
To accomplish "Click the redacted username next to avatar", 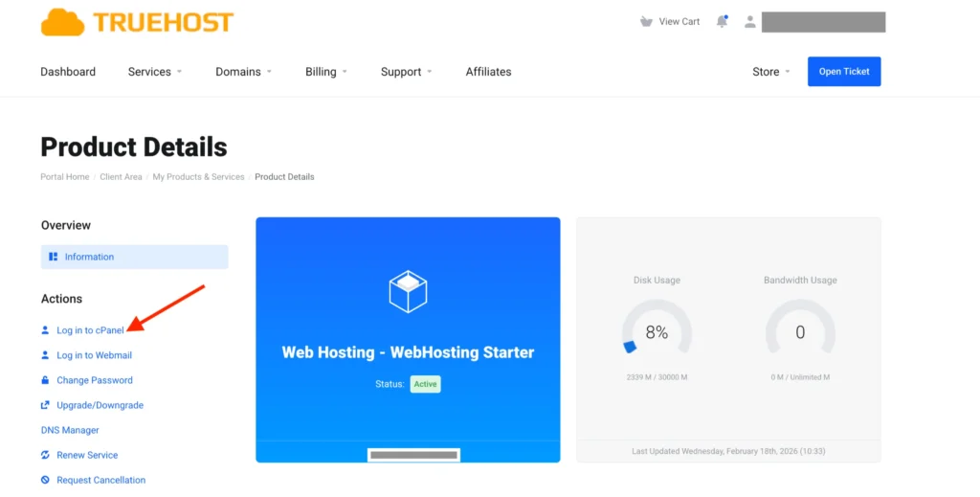I will tap(824, 22).
